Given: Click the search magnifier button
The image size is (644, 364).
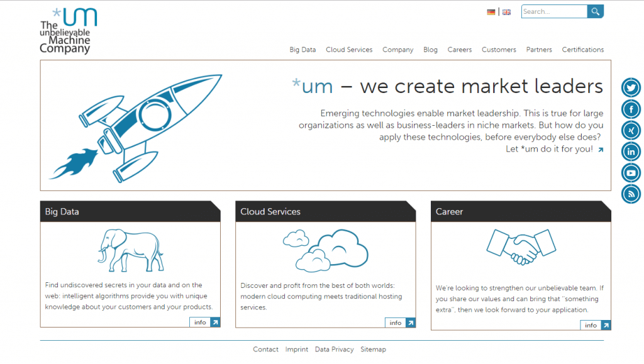Looking at the screenshot, I should (x=595, y=11).
